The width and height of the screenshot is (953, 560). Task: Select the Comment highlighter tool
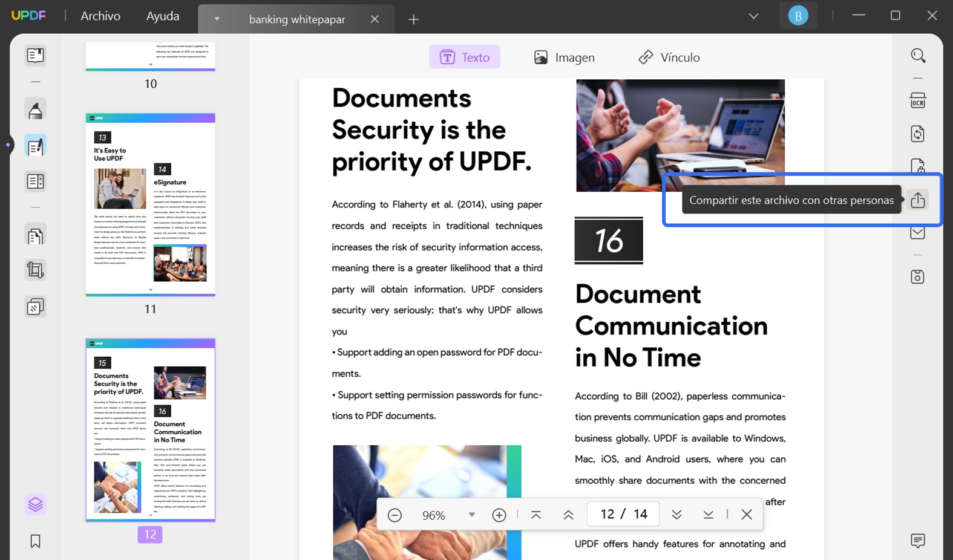pos(35,110)
